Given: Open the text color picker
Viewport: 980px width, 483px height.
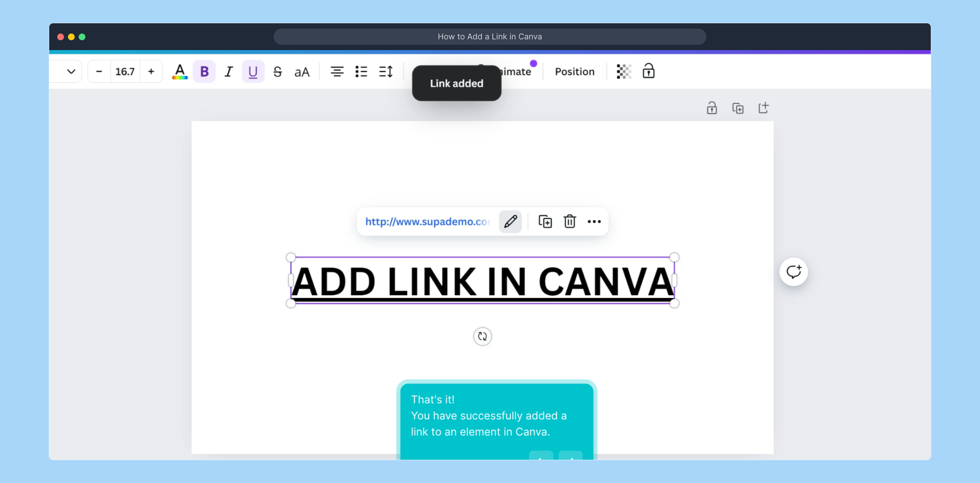Looking at the screenshot, I should pos(180,71).
